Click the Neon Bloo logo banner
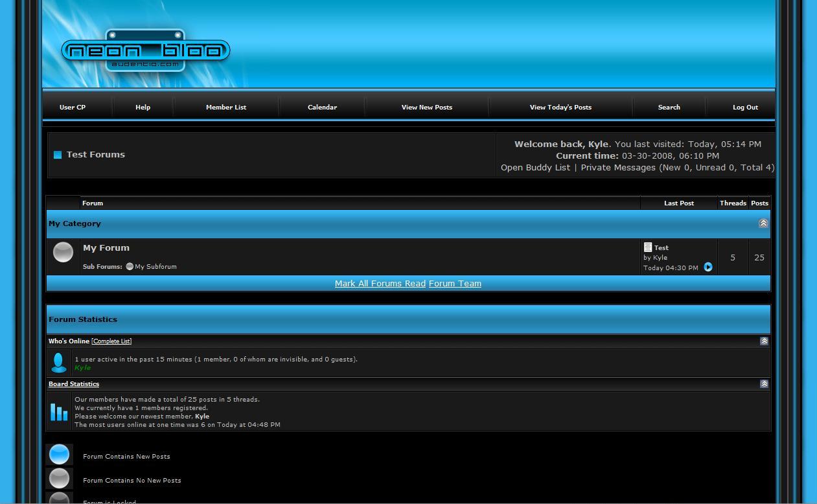 [x=146, y=51]
